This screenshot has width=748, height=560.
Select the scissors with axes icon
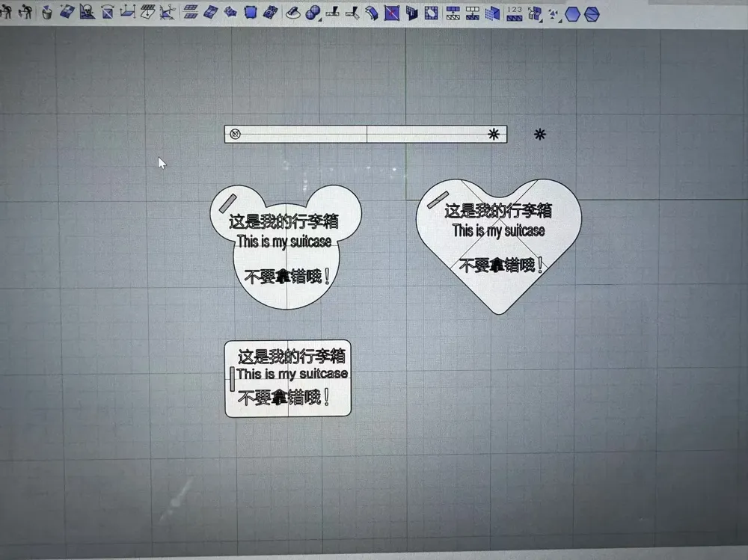pos(167,12)
